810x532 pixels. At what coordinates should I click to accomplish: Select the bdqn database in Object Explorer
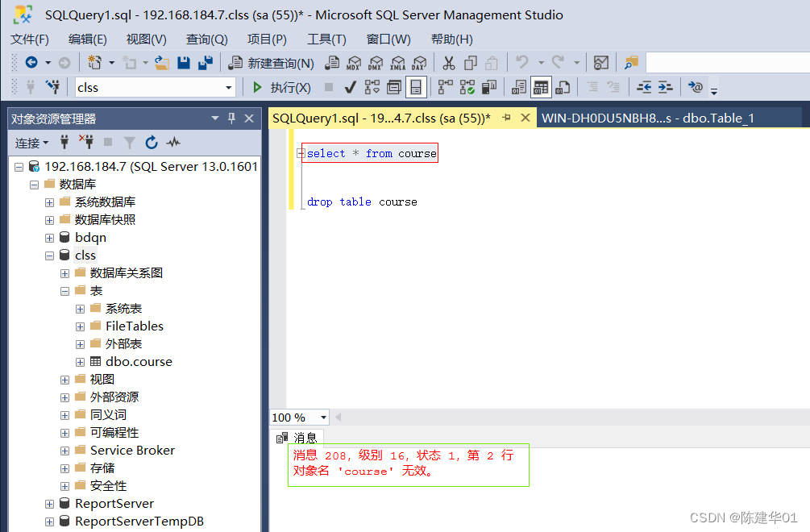point(89,237)
